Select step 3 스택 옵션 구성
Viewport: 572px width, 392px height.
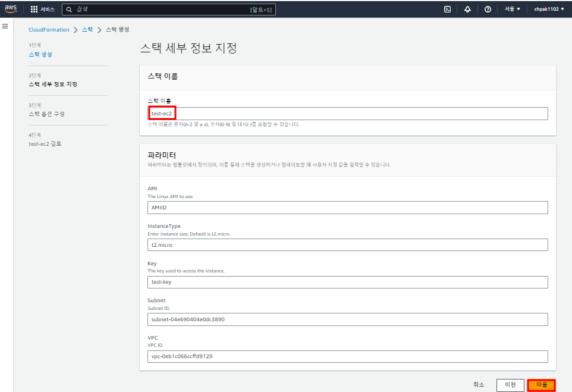tap(47, 114)
